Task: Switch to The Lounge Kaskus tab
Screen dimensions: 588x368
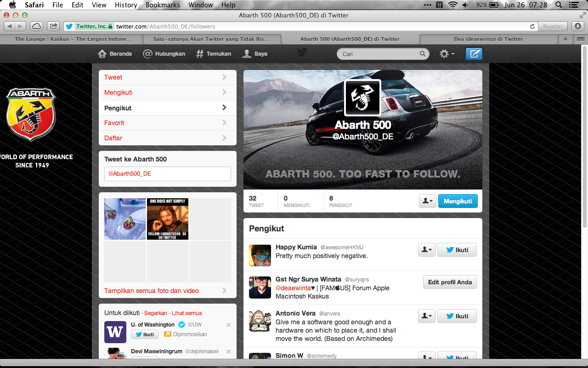Action: 73,39
